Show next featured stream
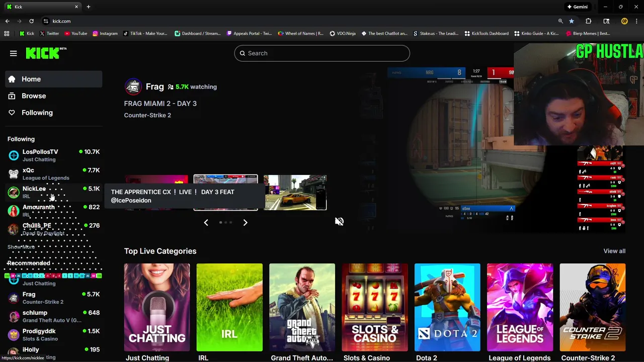Image resolution: width=644 pixels, height=362 pixels. pyautogui.click(x=245, y=222)
